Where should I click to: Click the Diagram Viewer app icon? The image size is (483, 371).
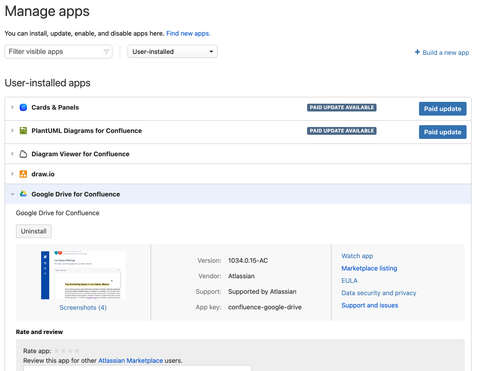[x=23, y=154]
